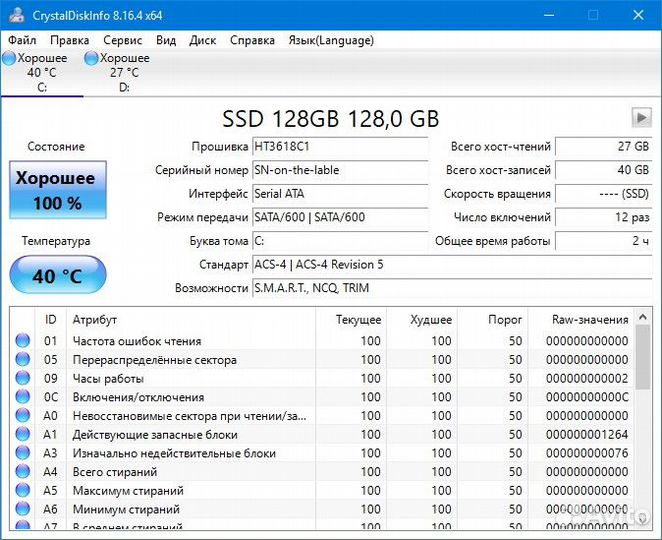Click the attribute list scroll-up arrow
662x540 pixels.
coord(643,317)
